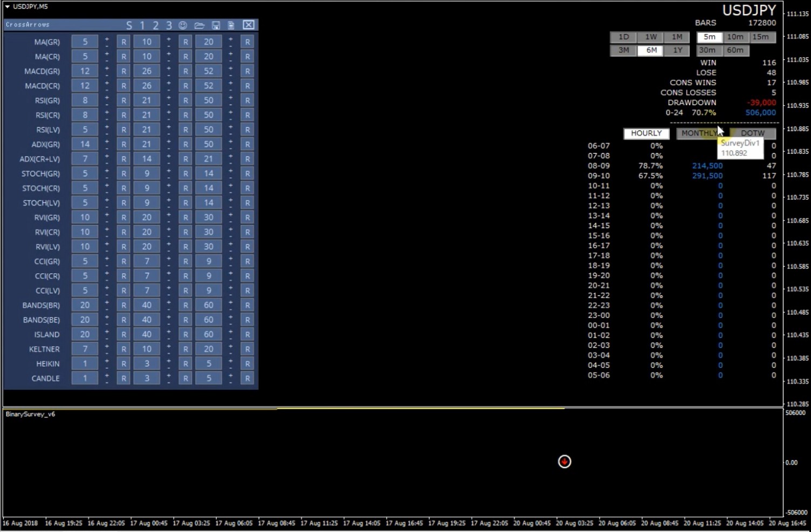811x532 pixels.
Task: Switch to the HOURLY tab
Action: click(646, 133)
